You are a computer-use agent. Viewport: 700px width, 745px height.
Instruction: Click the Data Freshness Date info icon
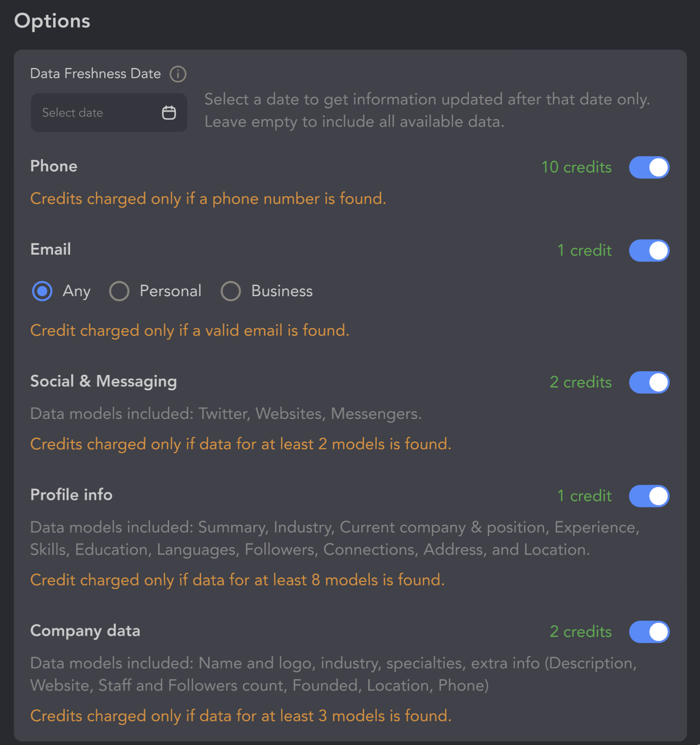[x=178, y=74]
